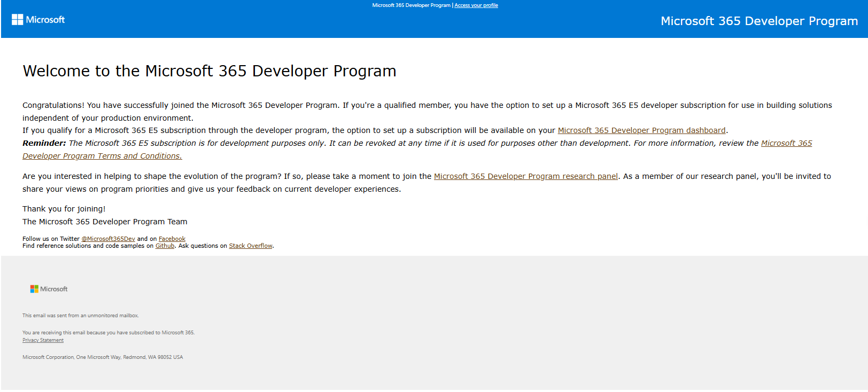Click the Microsoft logo in the gray footer
This screenshot has height=392, width=868.
49,289
